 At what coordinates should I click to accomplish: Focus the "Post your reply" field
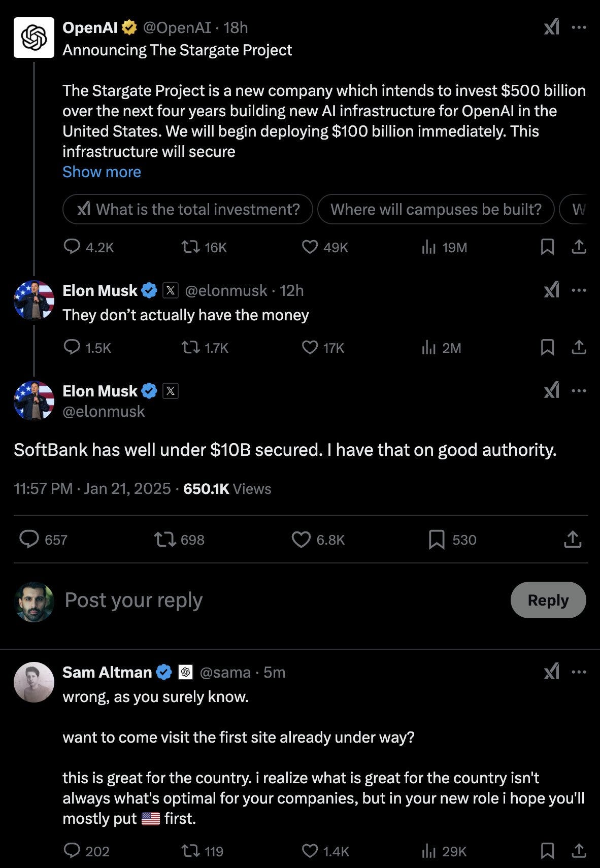pos(284,600)
